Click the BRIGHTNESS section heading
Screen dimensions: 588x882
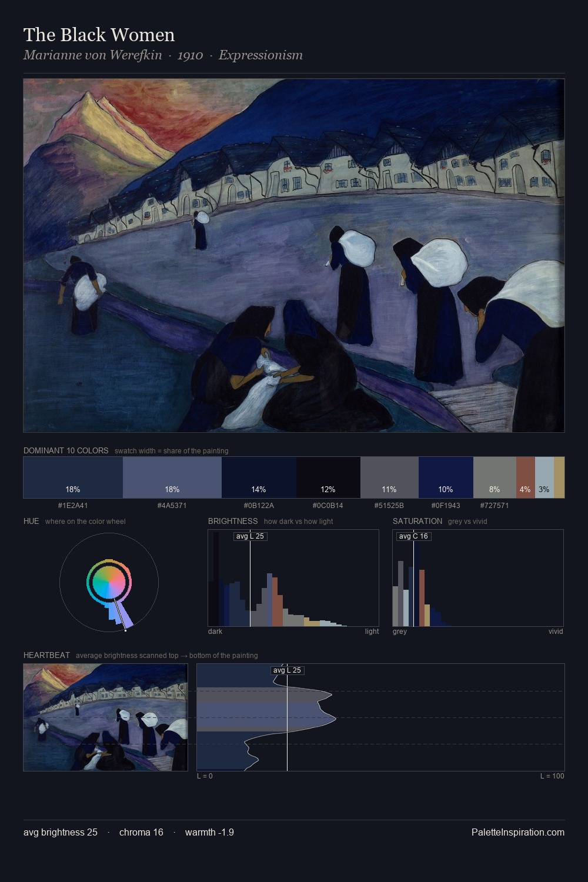(x=233, y=521)
